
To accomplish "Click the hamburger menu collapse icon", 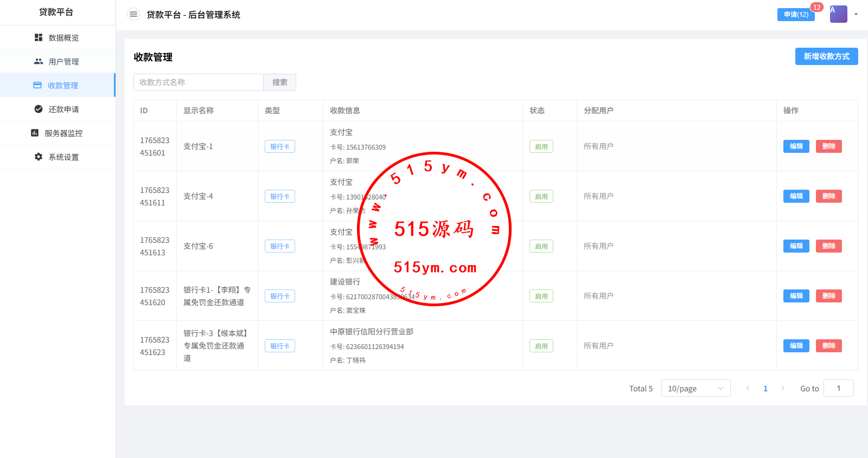I will click(133, 15).
